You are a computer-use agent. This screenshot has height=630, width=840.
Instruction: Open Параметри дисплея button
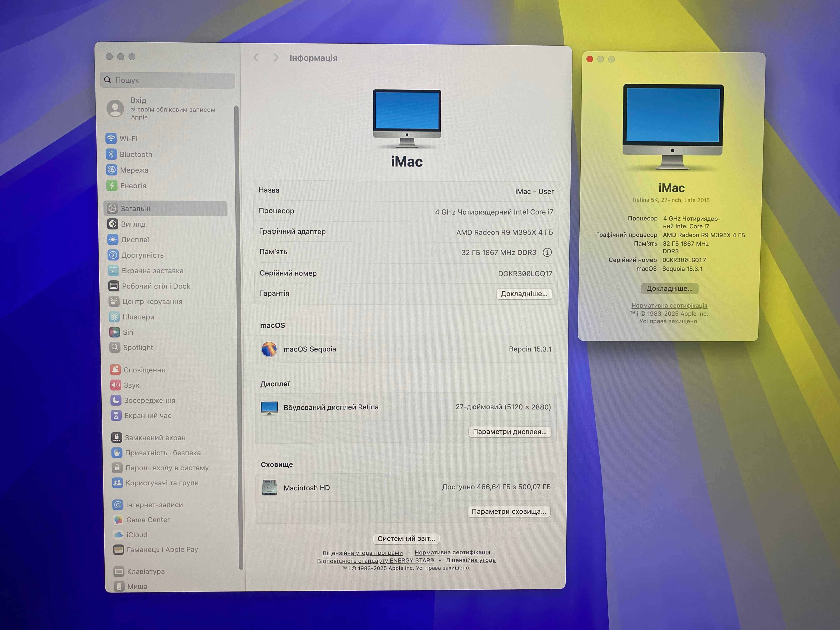(x=510, y=432)
